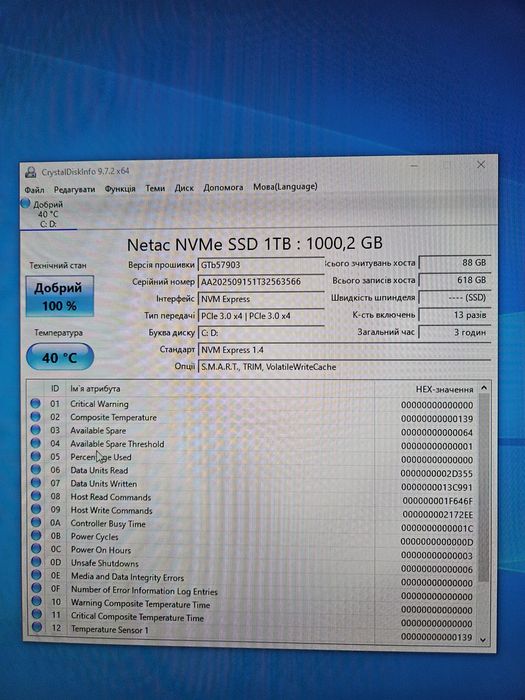Select the Data Units Written attribute name
This screenshot has height=700, width=525.
tap(104, 483)
